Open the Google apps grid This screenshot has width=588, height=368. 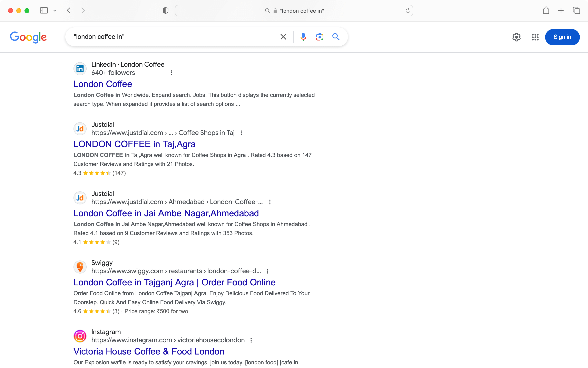point(535,37)
